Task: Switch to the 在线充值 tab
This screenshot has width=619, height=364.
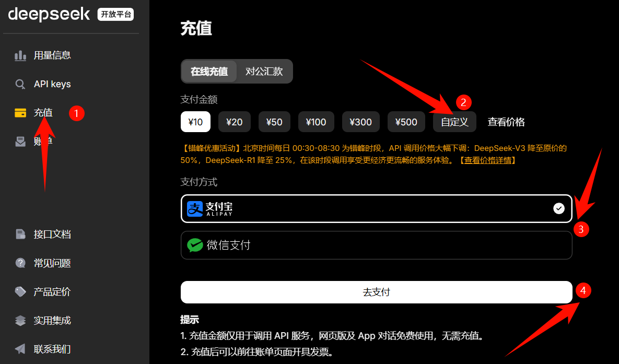Action: (209, 72)
